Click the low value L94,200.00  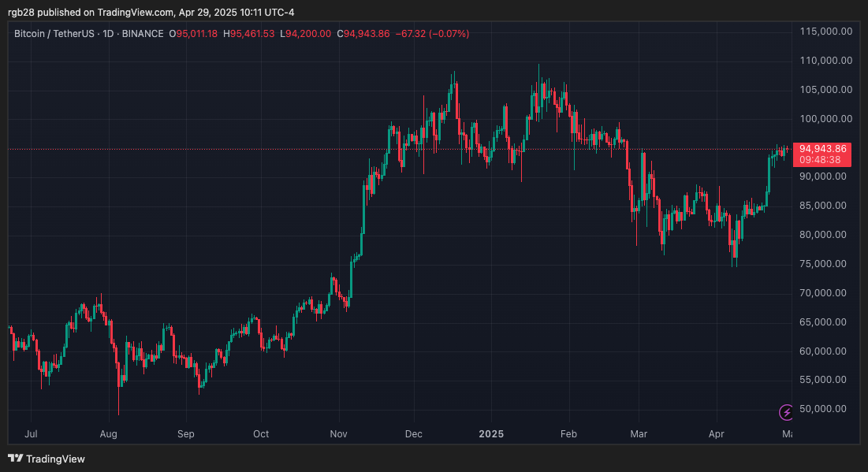[306, 34]
